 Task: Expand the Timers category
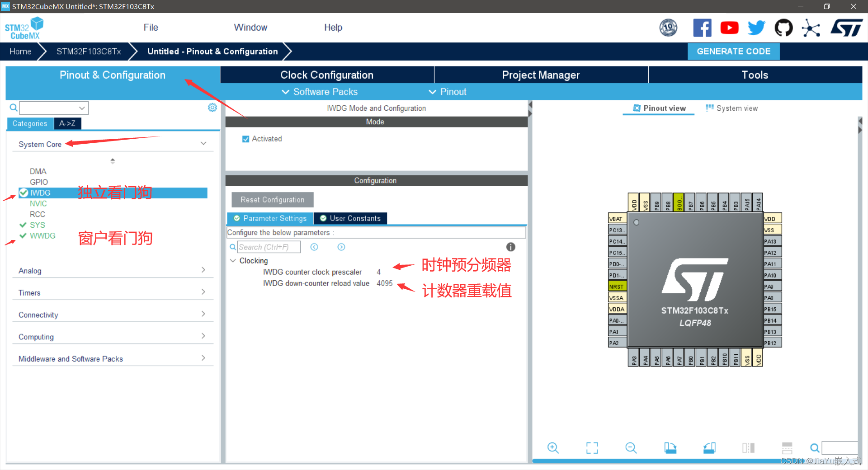[113, 292]
